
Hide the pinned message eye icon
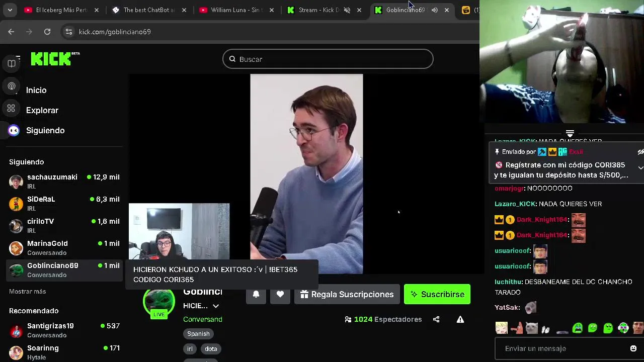tap(640, 152)
